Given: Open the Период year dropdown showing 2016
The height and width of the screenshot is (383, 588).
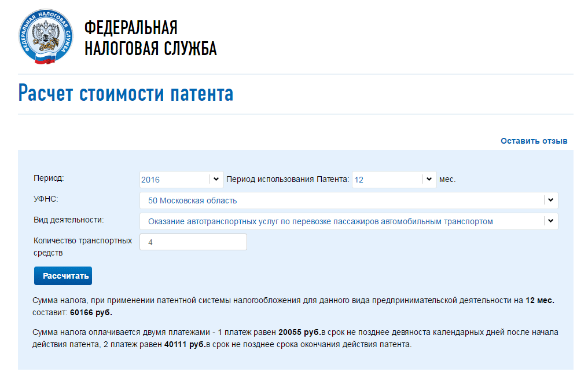Looking at the screenshot, I should pyautogui.click(x=182, y=180).
